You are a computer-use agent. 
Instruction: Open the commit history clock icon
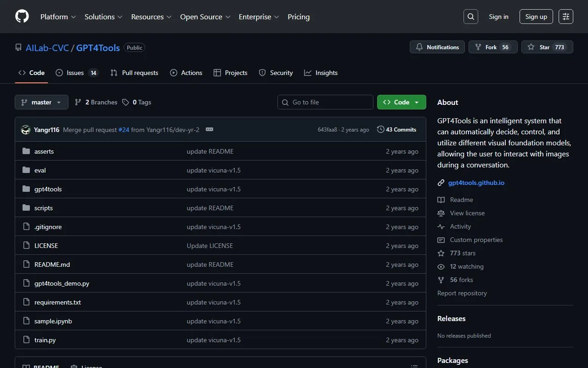(380, 129)
